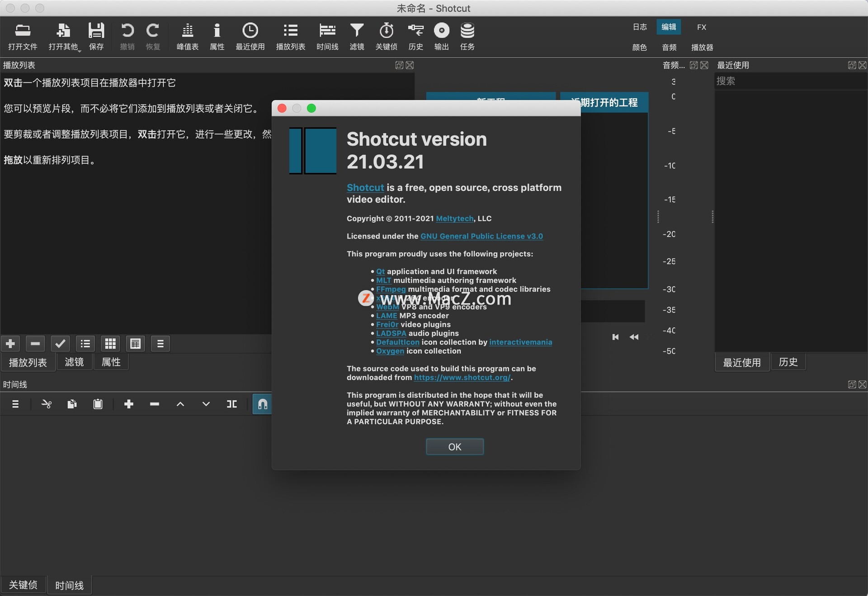Switch to the Color layout
The image size is (868, 596).
(x=640, y=47)
